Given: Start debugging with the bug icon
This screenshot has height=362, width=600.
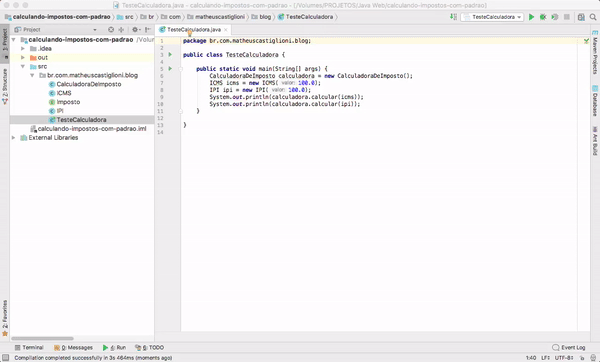Looking at the screenshot, I should pos(543,17).
